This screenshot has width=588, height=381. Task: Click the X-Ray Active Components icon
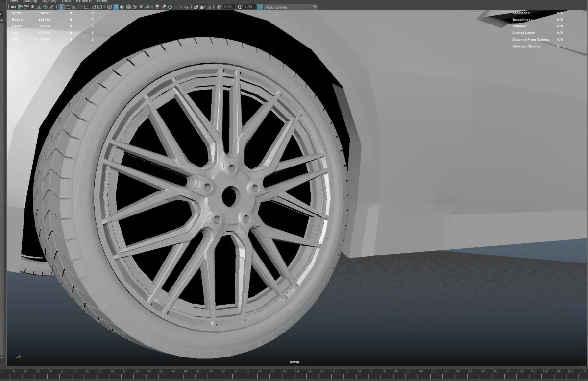point(202,7)
